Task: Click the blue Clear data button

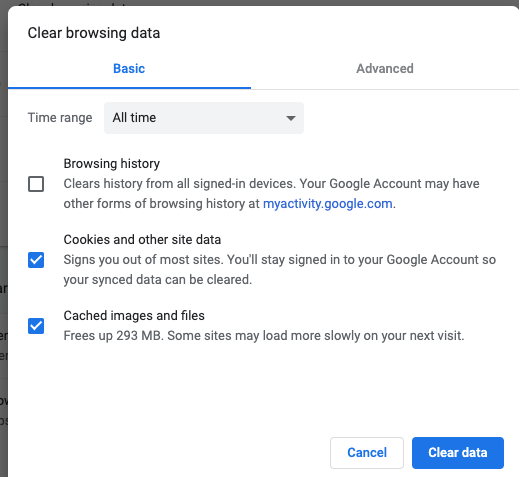Action: [458, 453]
